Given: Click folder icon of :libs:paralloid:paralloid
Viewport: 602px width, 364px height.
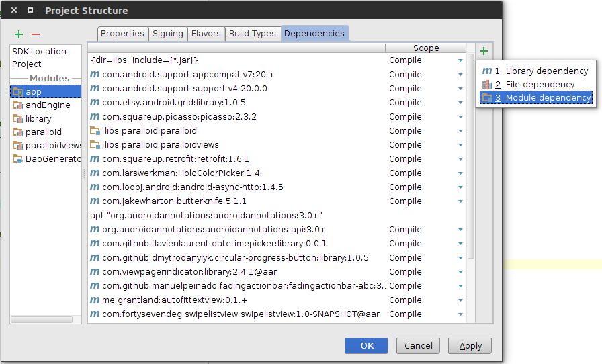Looking at the screenshot, I should [x=95, y=130].
